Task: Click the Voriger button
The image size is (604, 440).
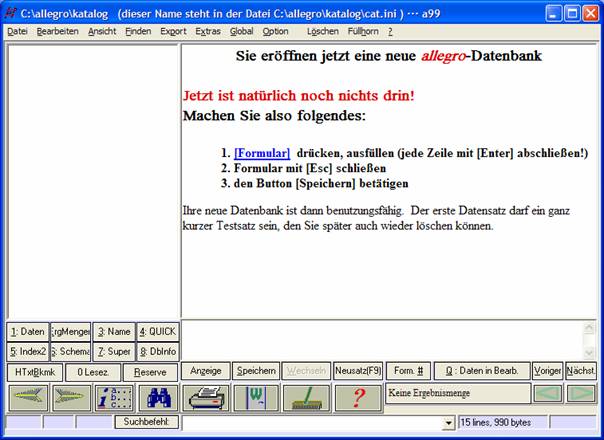Action: tap(547, 371)
